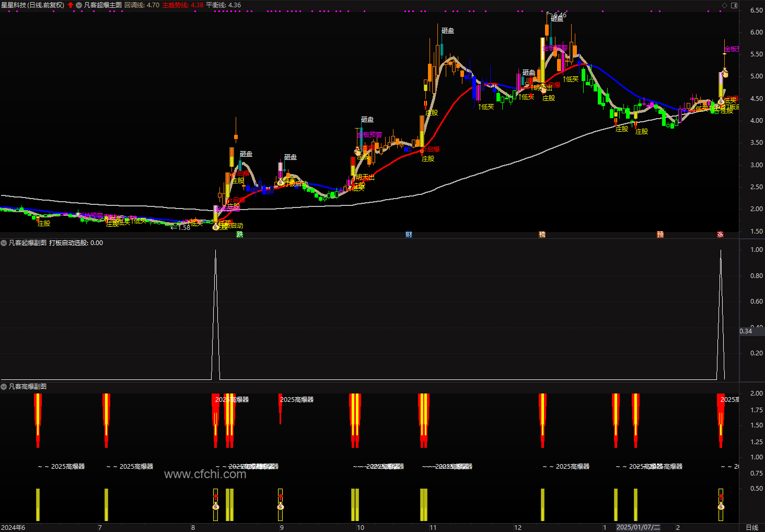The width and height of the screenshot is (765, 532).
Task: Select the 2025/01/07 date marker
Action: (x=638, y=527)
